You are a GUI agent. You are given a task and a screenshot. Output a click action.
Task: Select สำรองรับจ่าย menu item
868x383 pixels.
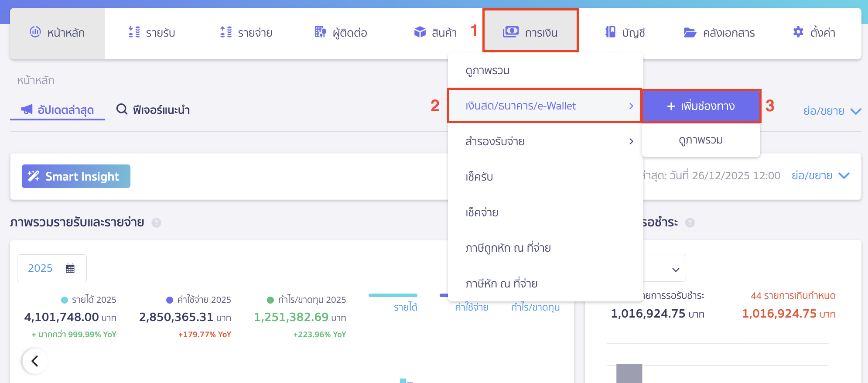point(545,141)
